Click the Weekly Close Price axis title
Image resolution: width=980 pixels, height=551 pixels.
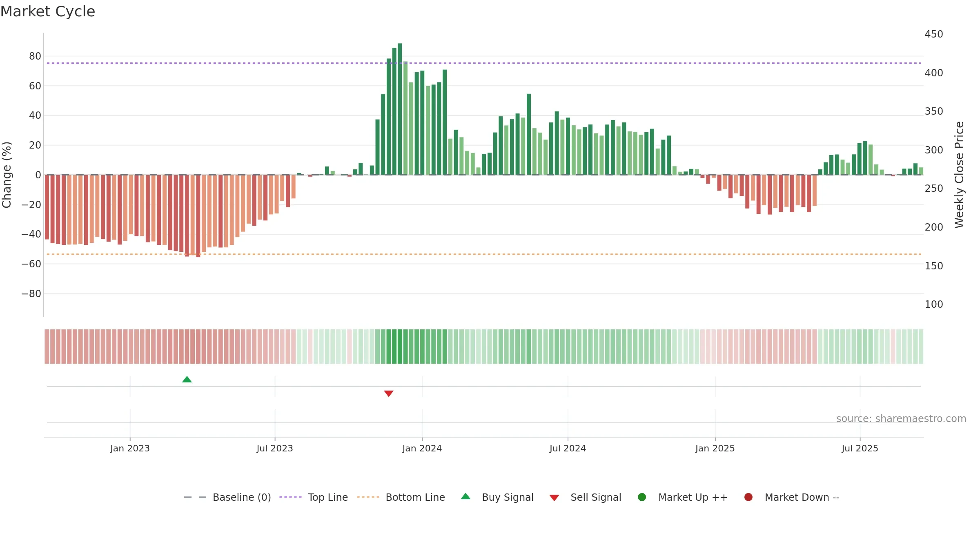tap(959, 175)
